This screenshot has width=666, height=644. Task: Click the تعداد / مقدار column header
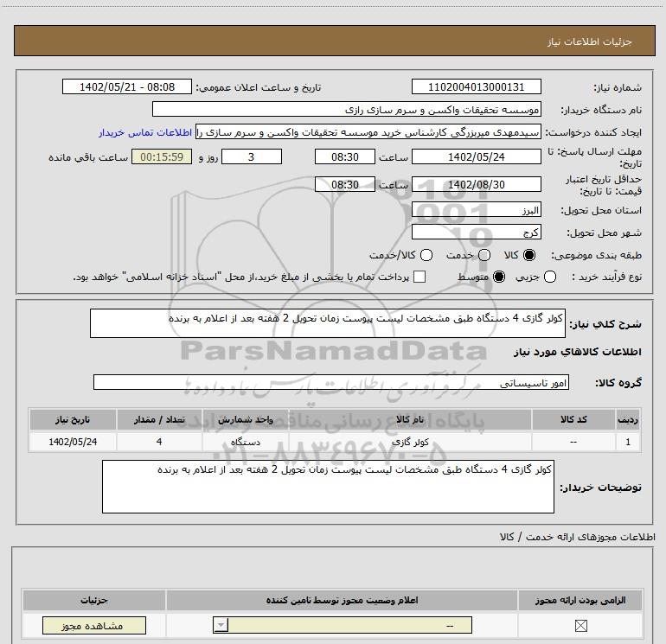tap(159, 419)
